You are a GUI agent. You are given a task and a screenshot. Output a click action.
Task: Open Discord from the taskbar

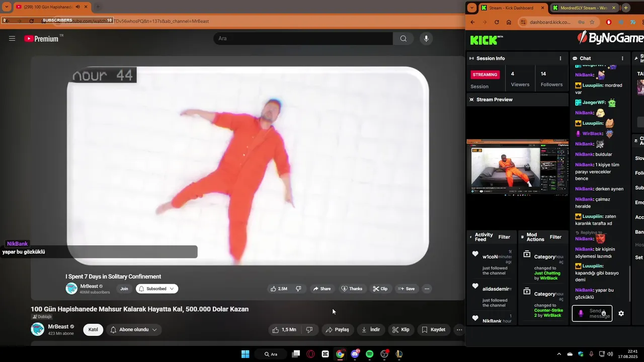tap(355, 354)
